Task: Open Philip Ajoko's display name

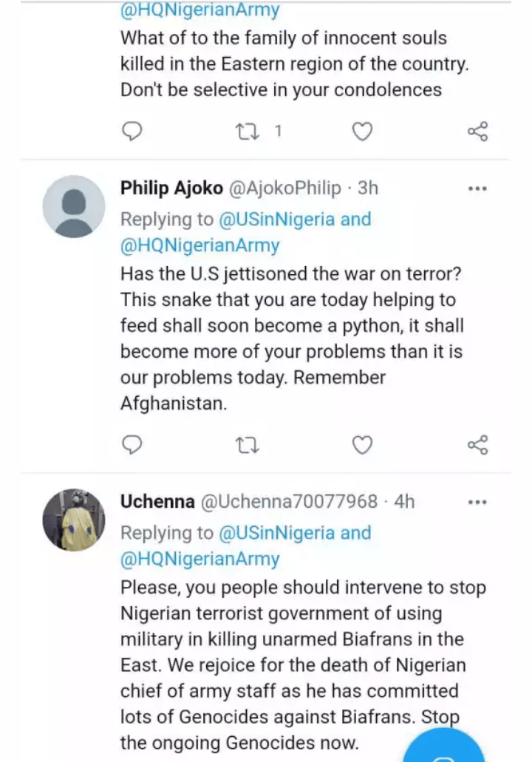Action: click(x=171, y=188)
